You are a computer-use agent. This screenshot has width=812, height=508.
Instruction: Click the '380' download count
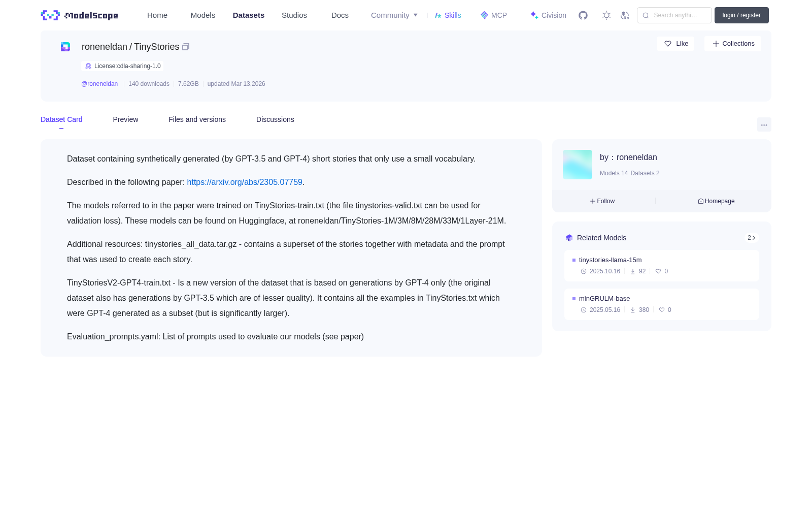point(644,310)
